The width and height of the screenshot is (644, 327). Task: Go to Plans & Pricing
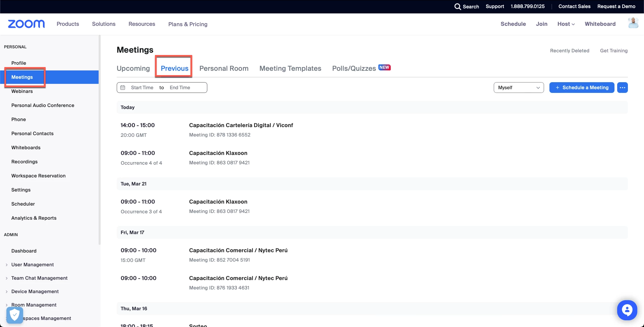click(x=188, y=24)
